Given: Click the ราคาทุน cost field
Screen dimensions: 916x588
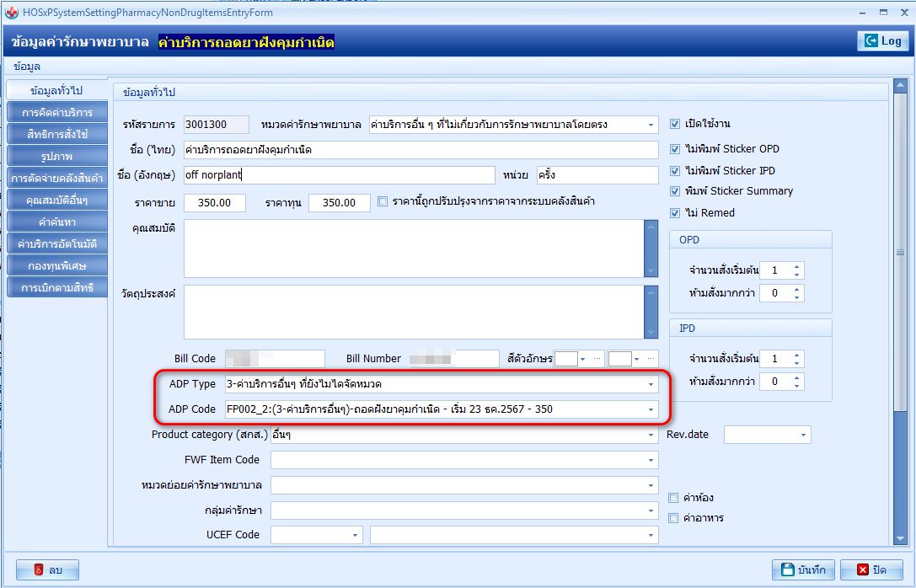Looking at the screenshot, I should [x=340, y=203].
